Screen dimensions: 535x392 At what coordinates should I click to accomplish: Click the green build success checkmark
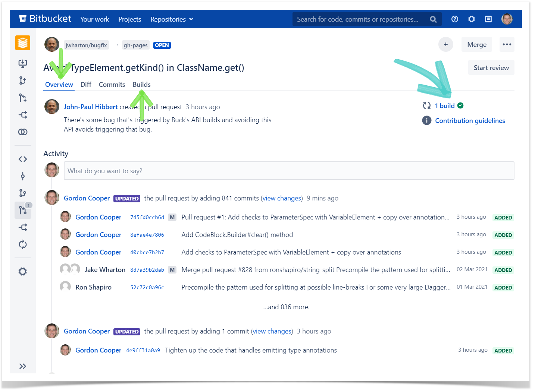(460, 105)
